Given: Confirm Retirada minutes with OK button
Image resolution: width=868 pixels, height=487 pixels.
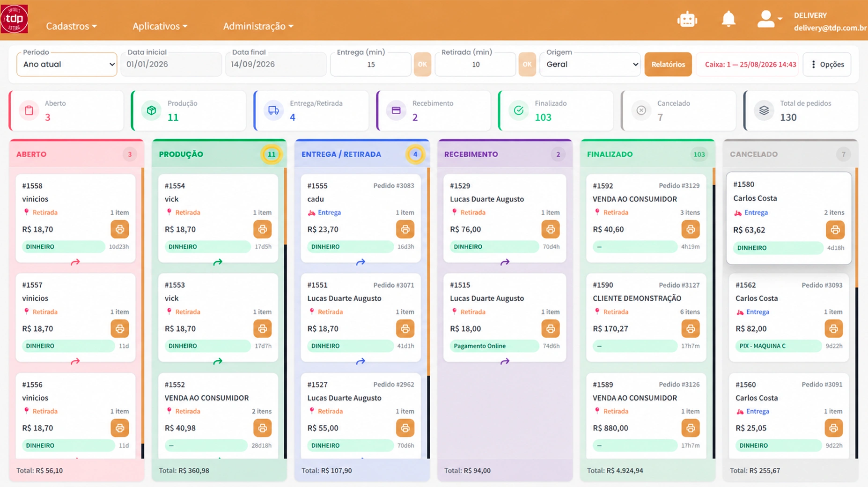Looking at the screenshot, I should (x=527, y=65).
